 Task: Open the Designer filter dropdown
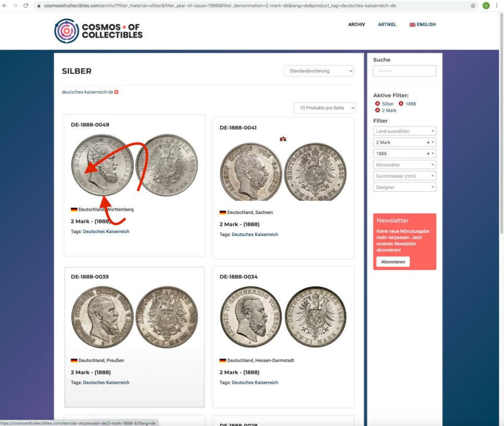pyautogui.click(x=405, y=187)
